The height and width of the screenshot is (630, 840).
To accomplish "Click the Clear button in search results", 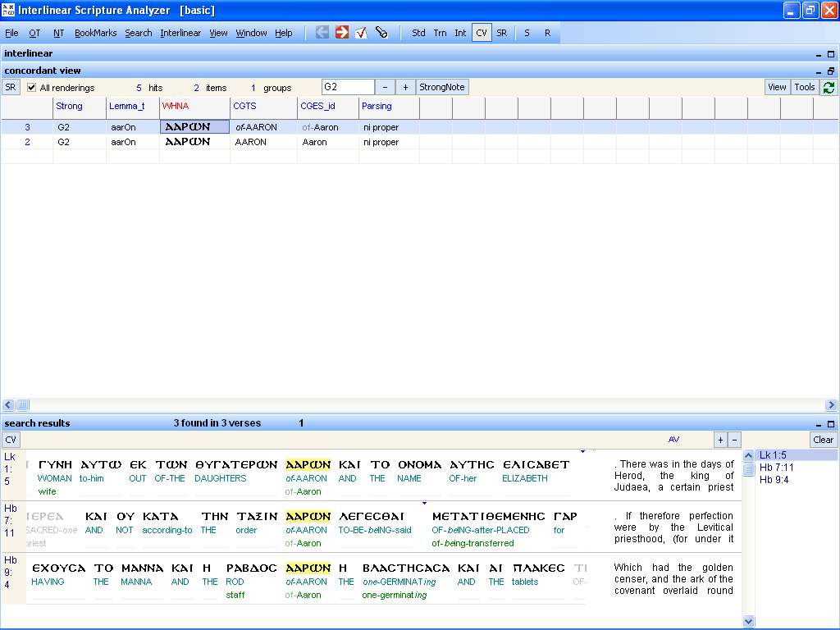I will [823, 440].
